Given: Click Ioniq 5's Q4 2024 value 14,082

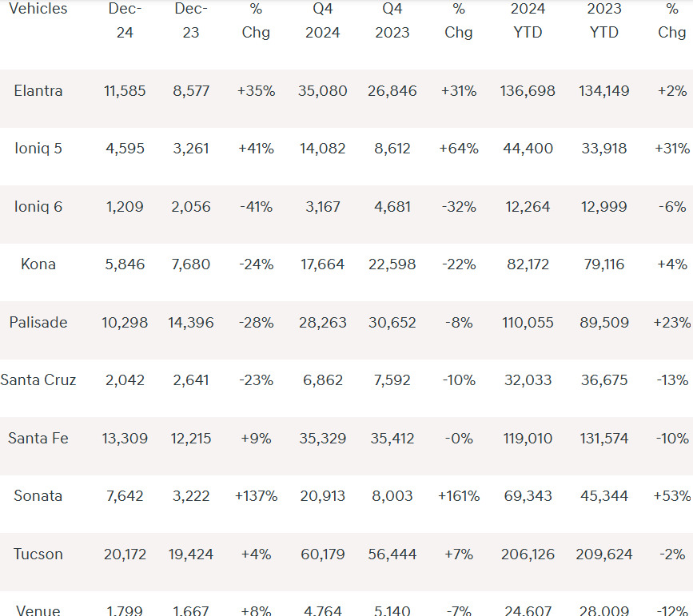Looking at the screenshot, I should (x=322, y=149).
